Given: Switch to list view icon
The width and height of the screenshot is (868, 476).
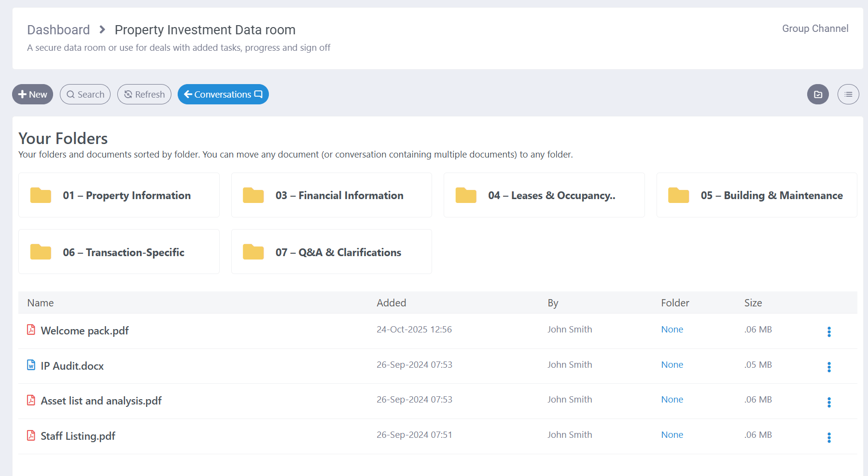Looking at the screenshot, I should (848, 94).
